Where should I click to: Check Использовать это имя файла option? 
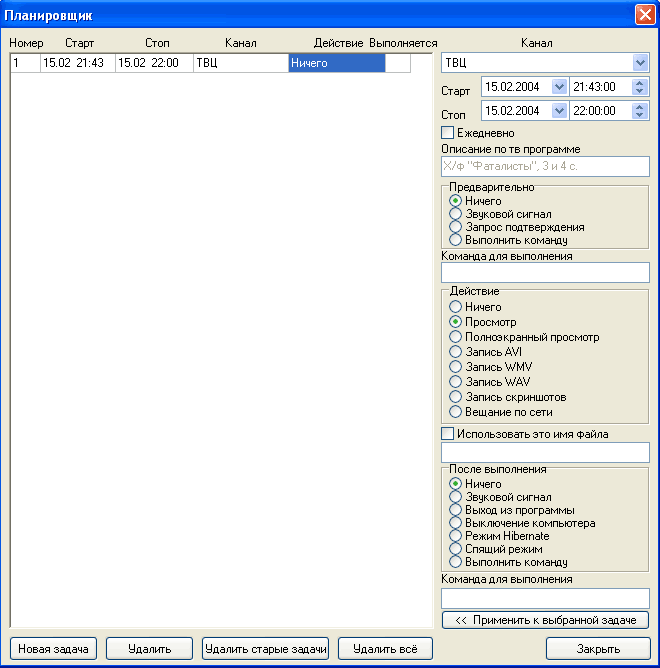pyautogui.click(x=448, y=434)
